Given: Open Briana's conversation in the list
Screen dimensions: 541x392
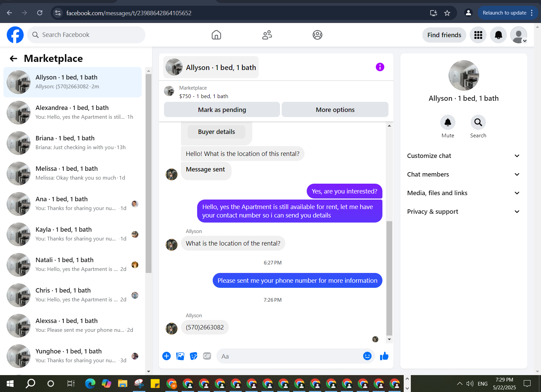Looking at the screenshot, I should point(72,143).
